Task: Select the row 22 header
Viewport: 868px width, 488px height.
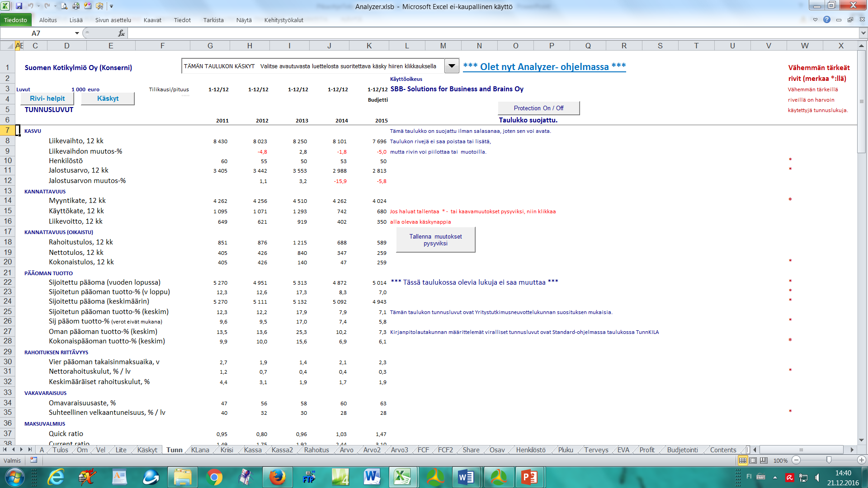Action: pyautogui.click(x=8, y=282)
